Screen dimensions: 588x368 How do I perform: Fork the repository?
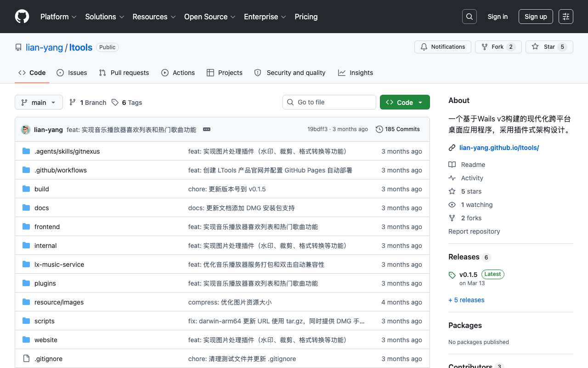coord(498,47)
